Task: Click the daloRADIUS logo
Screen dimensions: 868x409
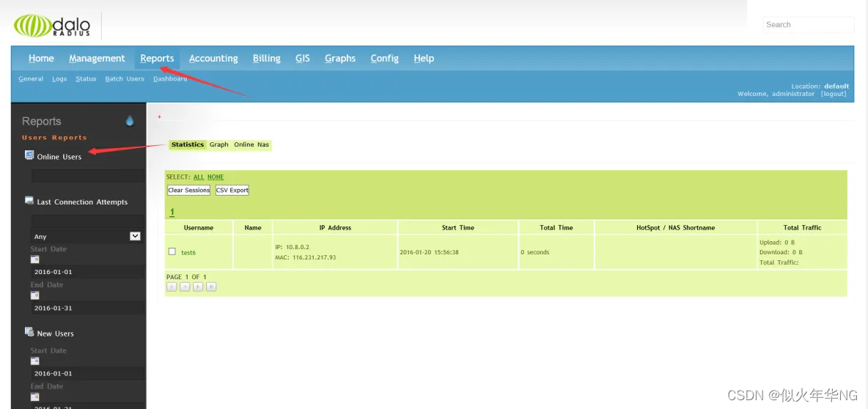Action: click(x=52, y=26)
